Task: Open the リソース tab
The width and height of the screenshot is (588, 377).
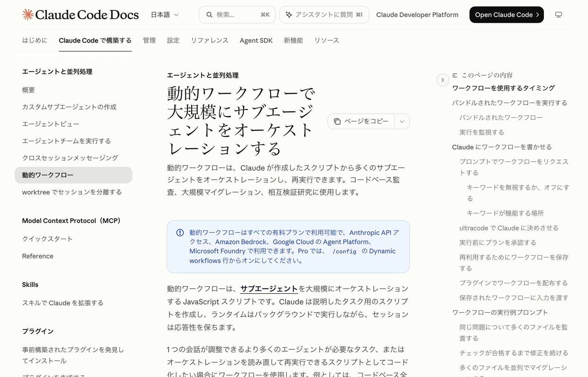Action: 327,40
